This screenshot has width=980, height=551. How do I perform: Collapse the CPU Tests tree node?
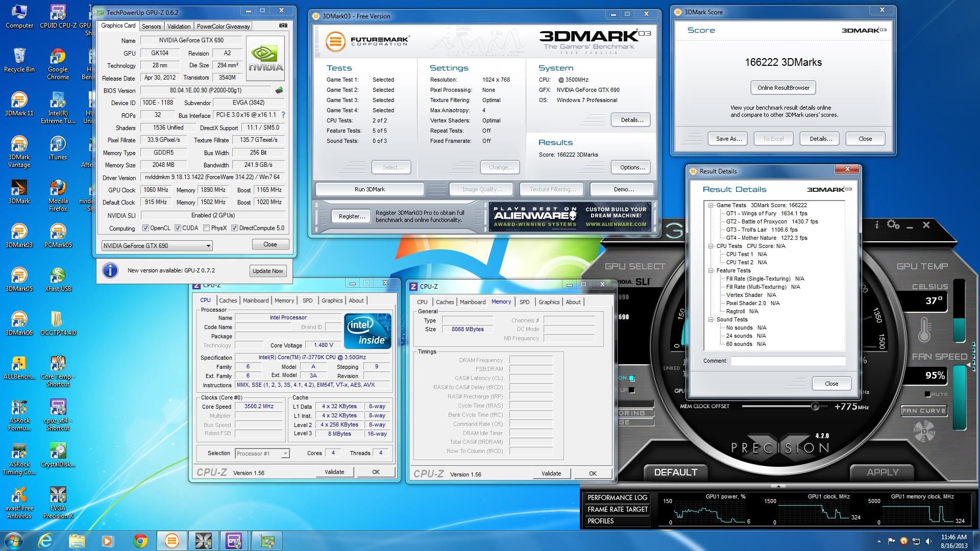pyautogui.click(x=710, y=246)
